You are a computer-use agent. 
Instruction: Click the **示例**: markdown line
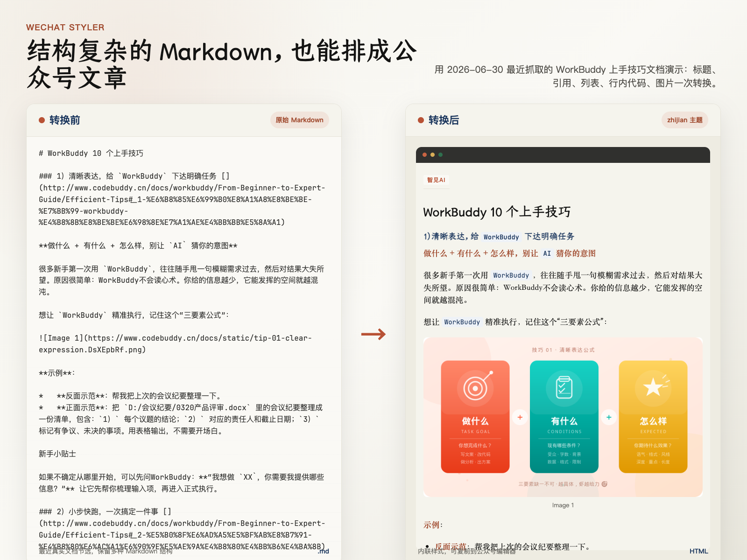coord(57,373)
